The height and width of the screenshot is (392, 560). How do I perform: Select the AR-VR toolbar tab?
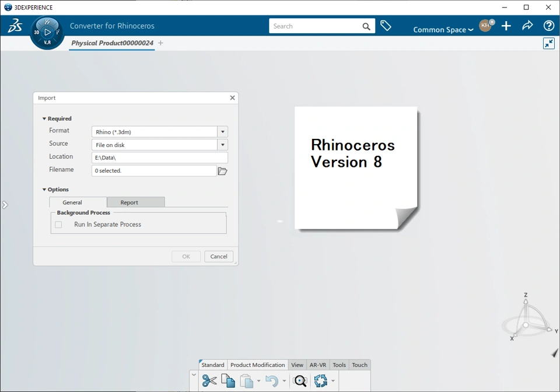click(x=318, y=365)
